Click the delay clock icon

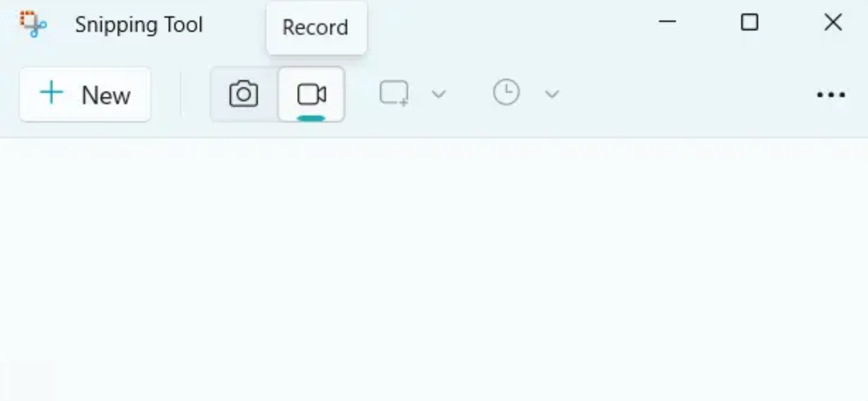[x=506, y=94]
